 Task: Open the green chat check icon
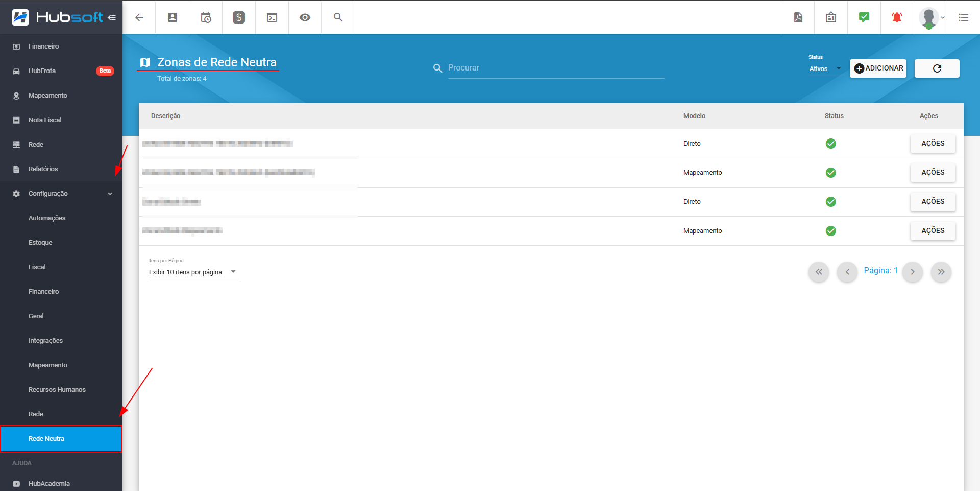[x=864, y=17]
